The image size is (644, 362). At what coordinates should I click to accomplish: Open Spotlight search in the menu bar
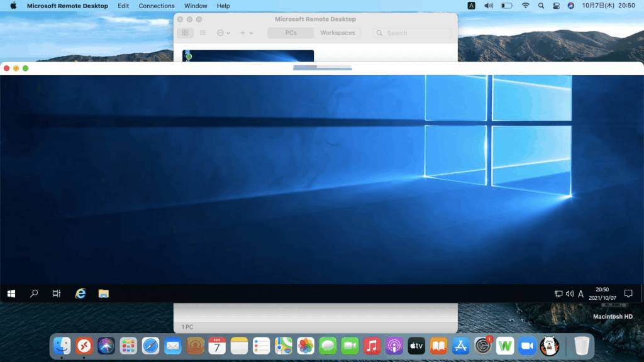coord(541,6)
